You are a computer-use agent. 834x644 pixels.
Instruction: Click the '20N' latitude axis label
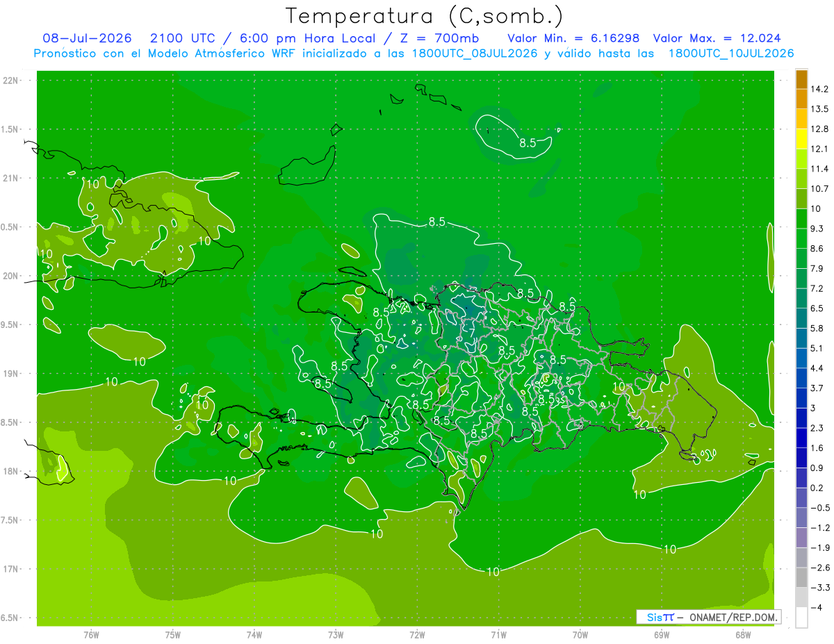(10, 276)
